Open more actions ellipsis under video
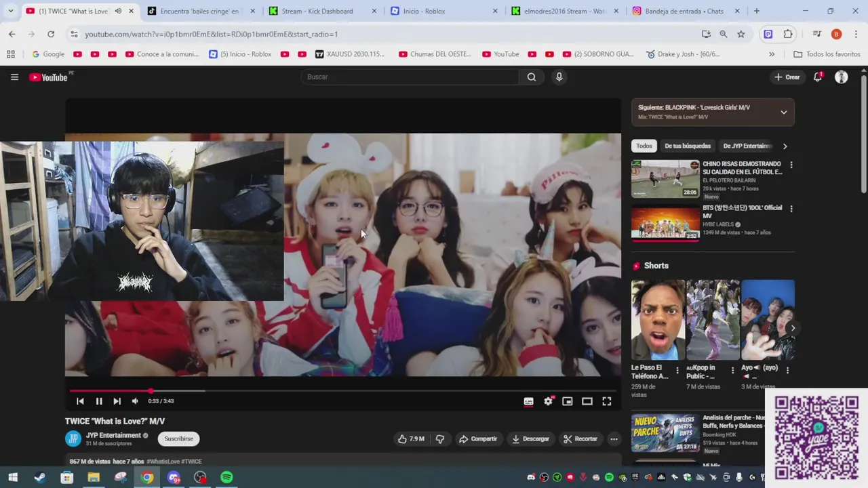This screenshot has width=868, height=488. click(614, 439)
